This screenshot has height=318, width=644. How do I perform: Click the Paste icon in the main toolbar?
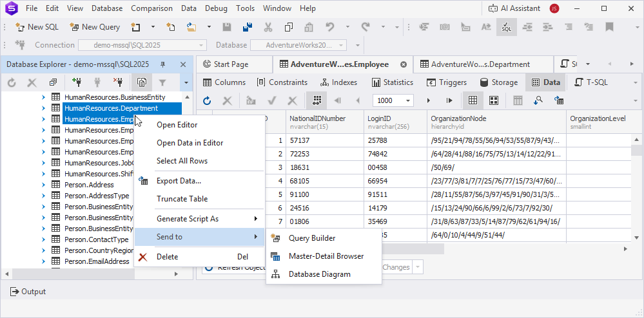tap(309, 27)
